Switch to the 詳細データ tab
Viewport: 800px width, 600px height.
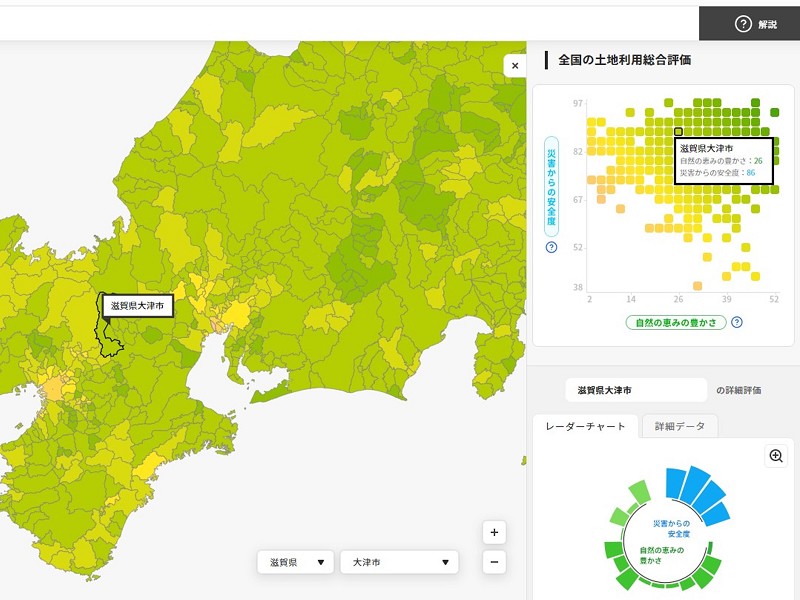[679, 427]
